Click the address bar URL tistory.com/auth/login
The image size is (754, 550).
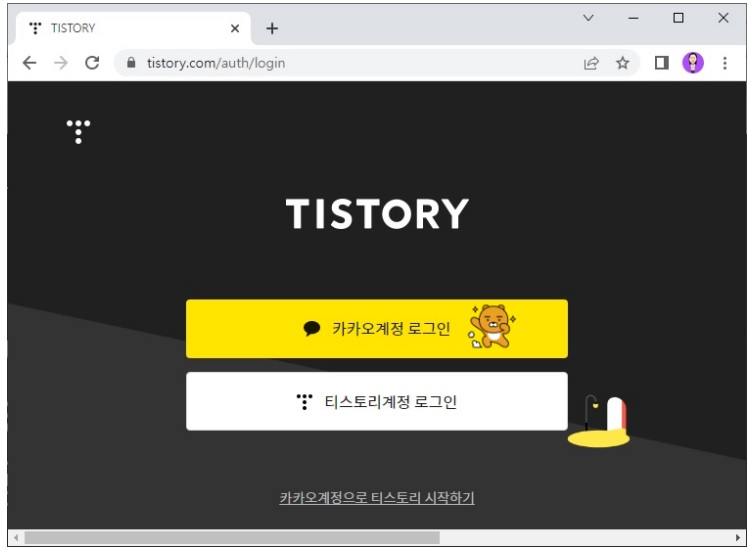click(216, 63)
